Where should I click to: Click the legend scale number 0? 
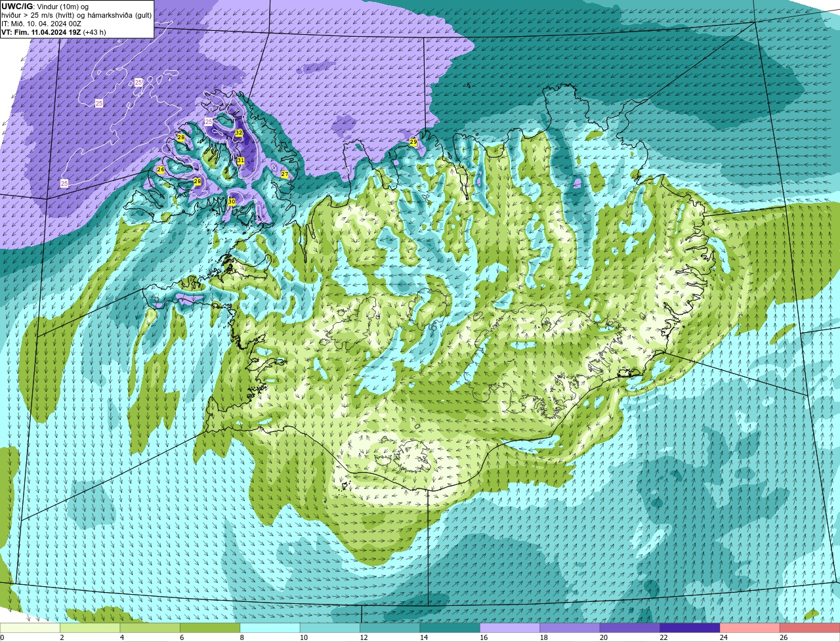(2, 637)
